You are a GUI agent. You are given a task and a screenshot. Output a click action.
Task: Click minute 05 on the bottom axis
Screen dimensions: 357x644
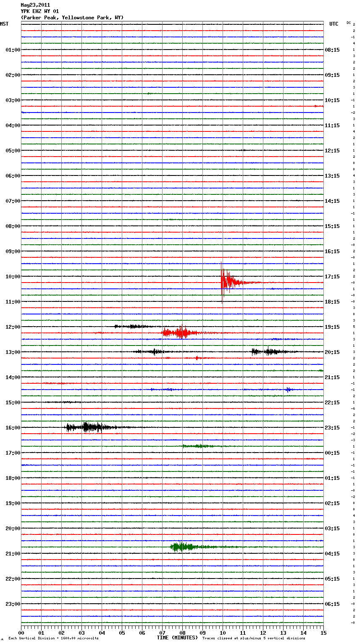tap(122, 633)
